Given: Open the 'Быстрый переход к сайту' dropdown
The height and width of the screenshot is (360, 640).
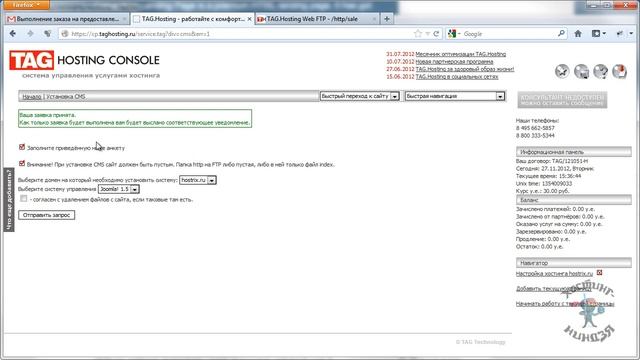Looking at the screenshot, I should click(359, 96).
